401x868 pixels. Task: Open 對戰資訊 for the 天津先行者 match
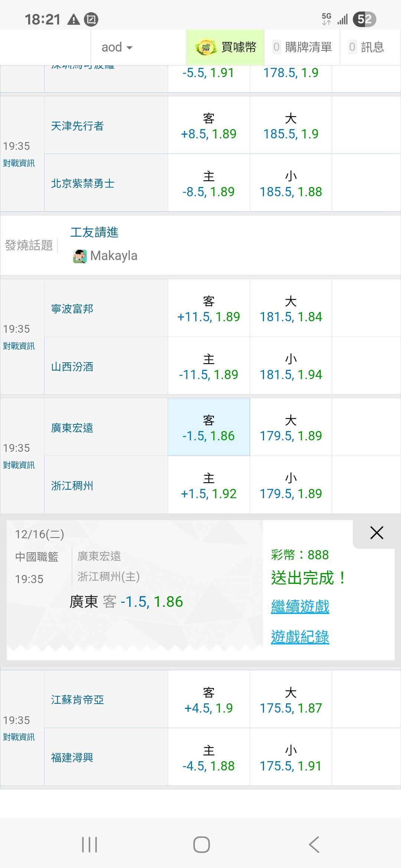coord(19,163)
